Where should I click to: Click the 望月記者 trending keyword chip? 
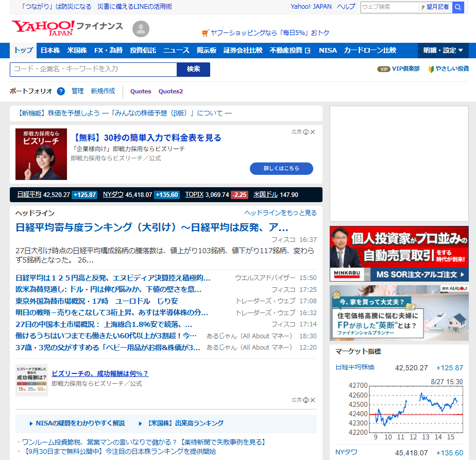[x=435, y=7]
